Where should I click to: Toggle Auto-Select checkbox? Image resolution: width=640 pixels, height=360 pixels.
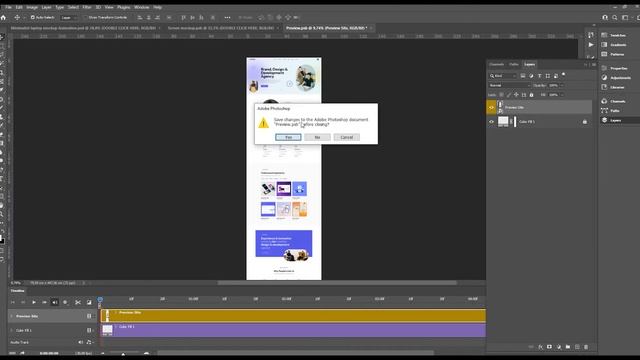point(33,18)
